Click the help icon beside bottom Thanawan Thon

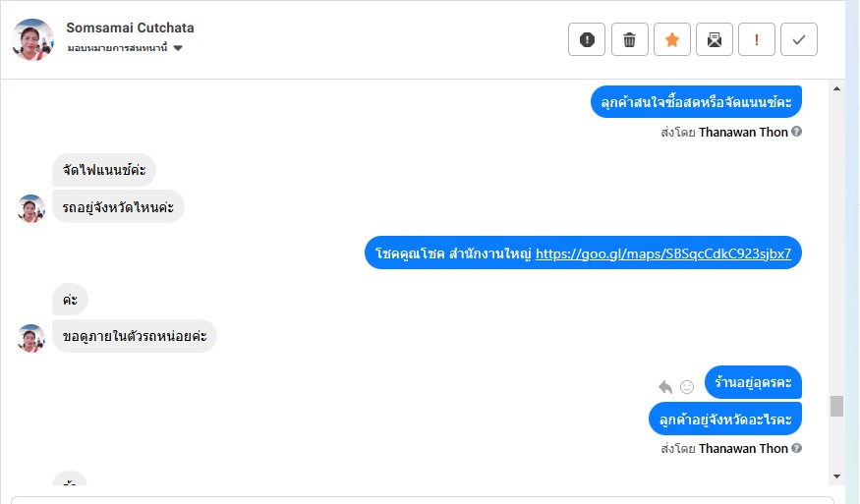tap(797, 448)
